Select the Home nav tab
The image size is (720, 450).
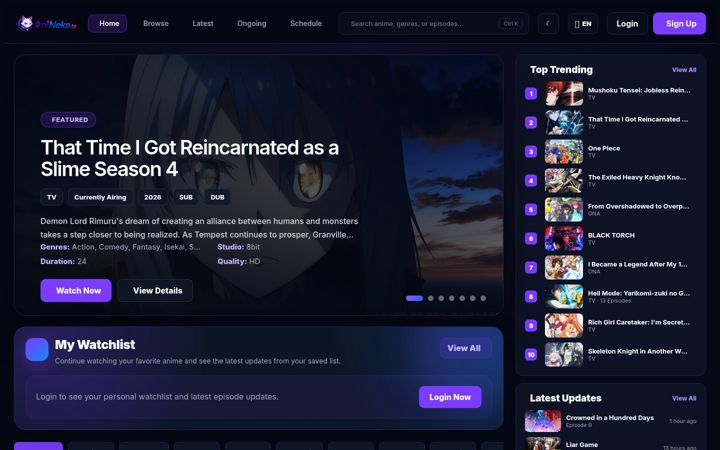click(x=109, y=23)
